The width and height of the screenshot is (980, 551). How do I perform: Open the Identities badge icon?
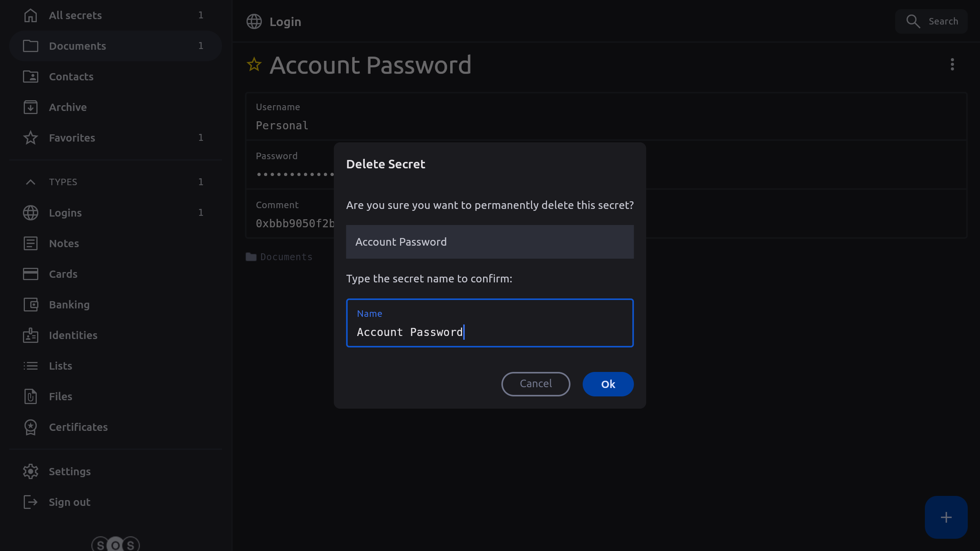click(x=31, y=335)
